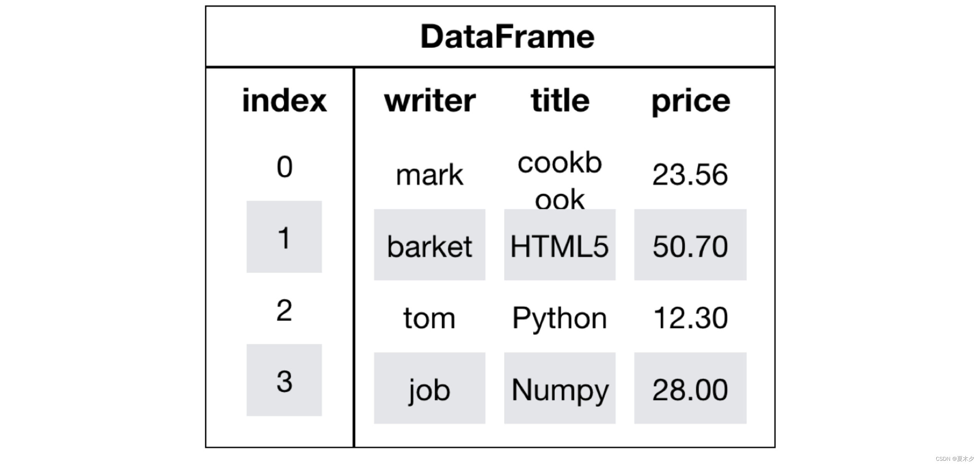Click the DataFrame title heading
The height and width of the screenshot is (465, 980).
click(507, 36)
